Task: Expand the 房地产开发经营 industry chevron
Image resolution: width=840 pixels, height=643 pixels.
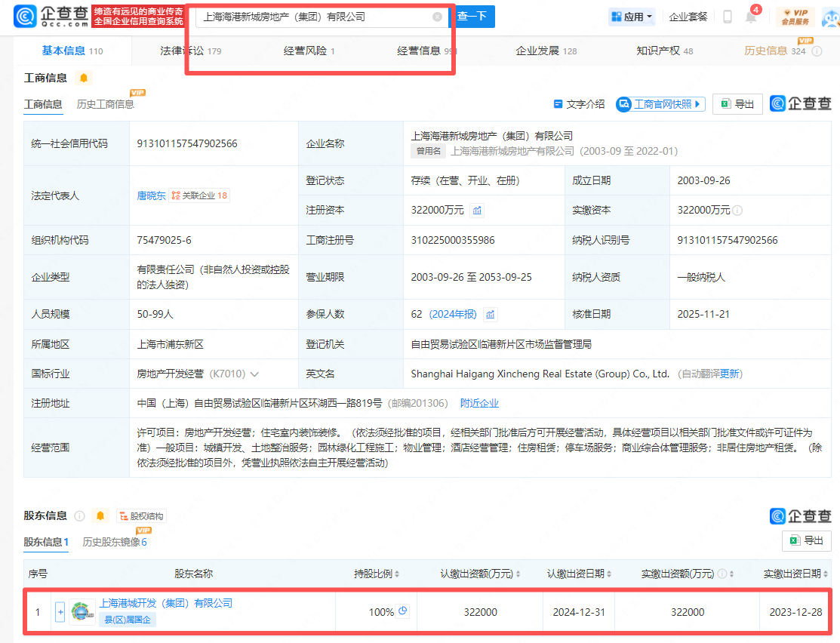Action: coord(254,374)
